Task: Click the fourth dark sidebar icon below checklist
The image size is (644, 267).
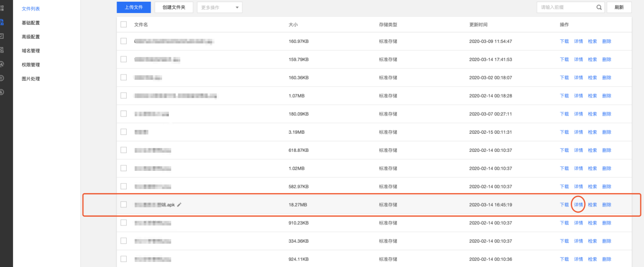Action: click(2, 50)
